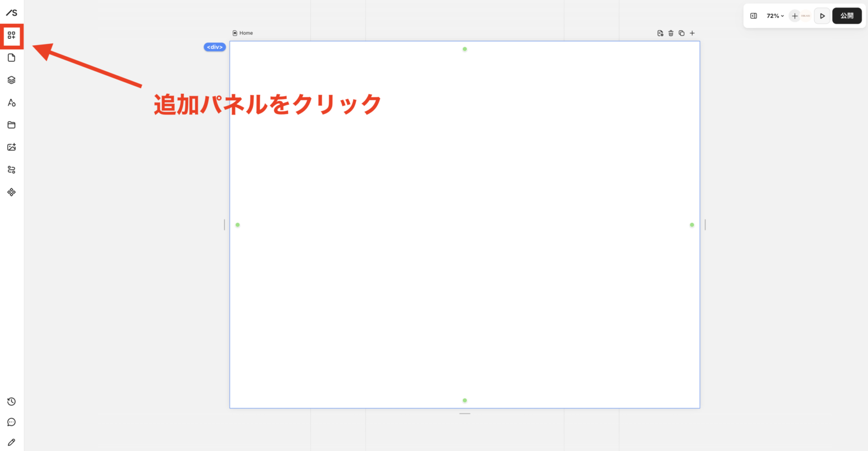Viewport: 868px width, 451px height.
Task: Open the Layers panel icon
Action: pos(12,80)
